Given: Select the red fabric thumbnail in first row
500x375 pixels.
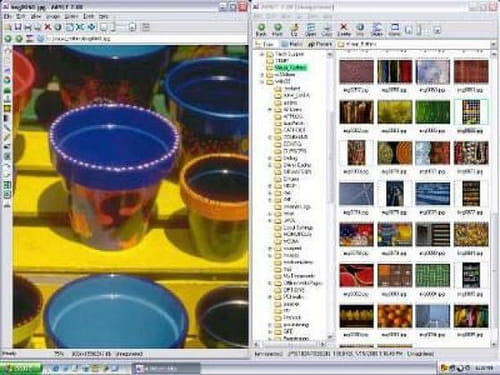Looking at the screenshot, I should tap(471, 71).
